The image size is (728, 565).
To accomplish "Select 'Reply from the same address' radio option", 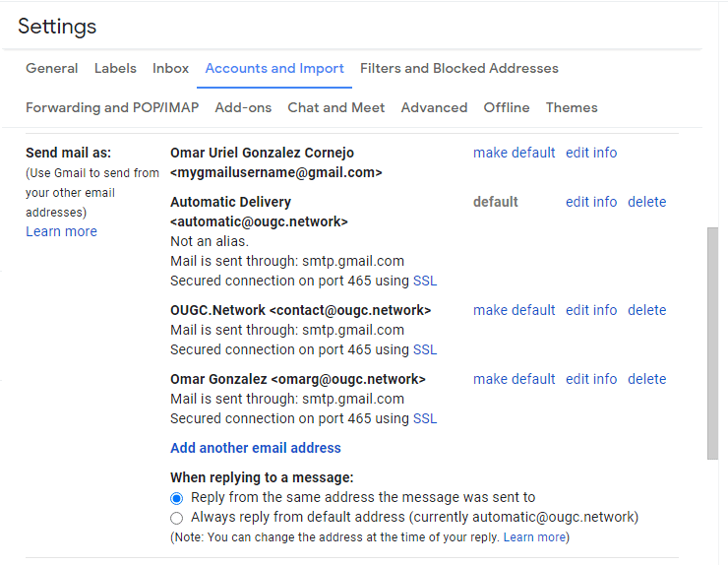I will (x=177, y=498).
